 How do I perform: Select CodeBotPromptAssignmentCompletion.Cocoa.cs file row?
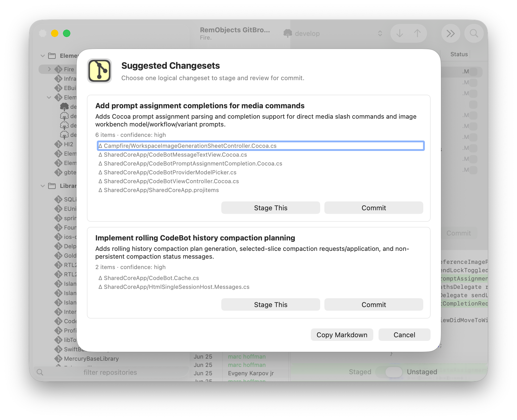click(x=261, y=163)
